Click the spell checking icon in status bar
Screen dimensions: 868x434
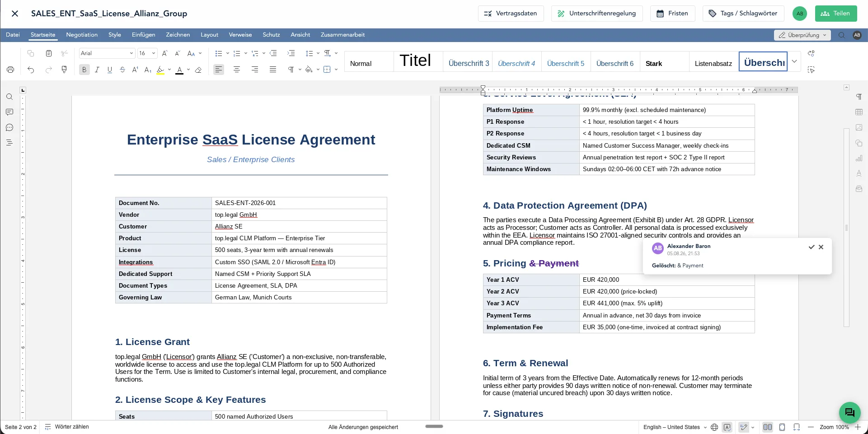[x=727, y=427]
